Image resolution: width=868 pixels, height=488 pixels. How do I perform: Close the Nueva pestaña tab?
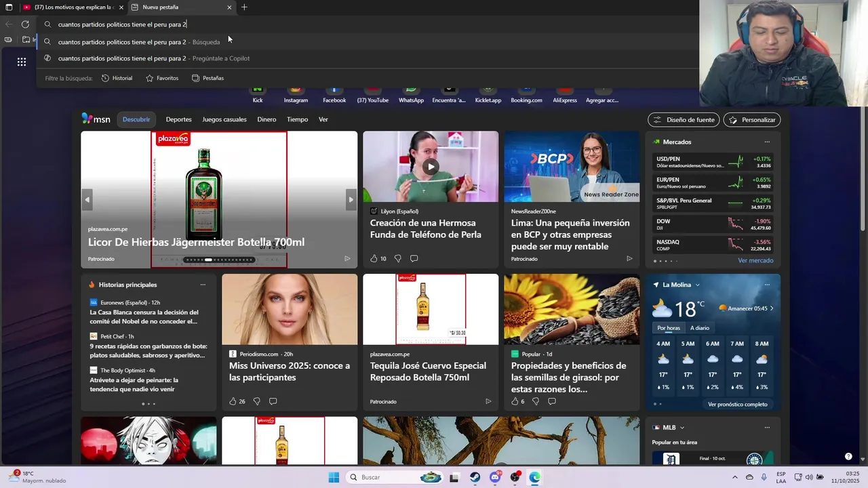point(229,7)
